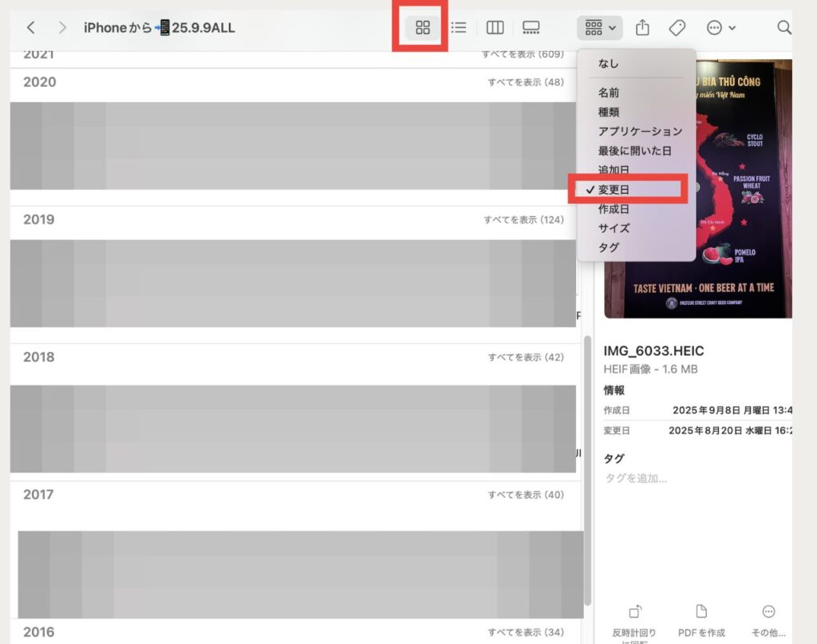817x644 pixels.
Task: Choose 名前 from grouping menu
Action: click(x=609, y=93)
